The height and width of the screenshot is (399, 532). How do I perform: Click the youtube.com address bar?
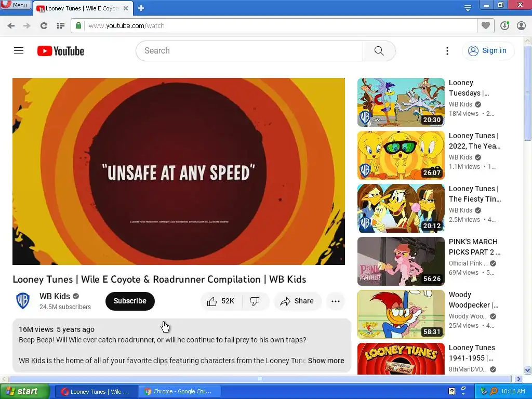(274, 26)
